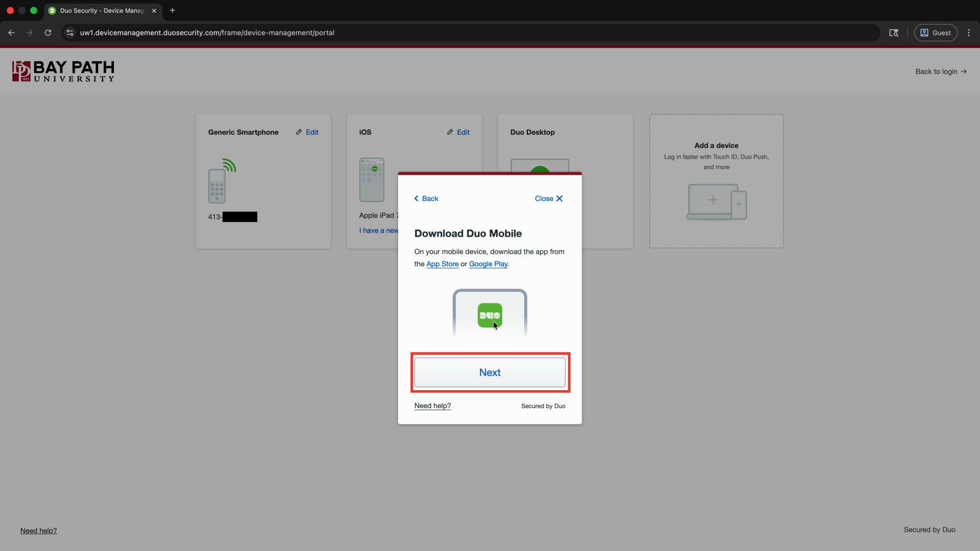
Task: Open the tab search icon in toolbar
Action: (894, 33)
